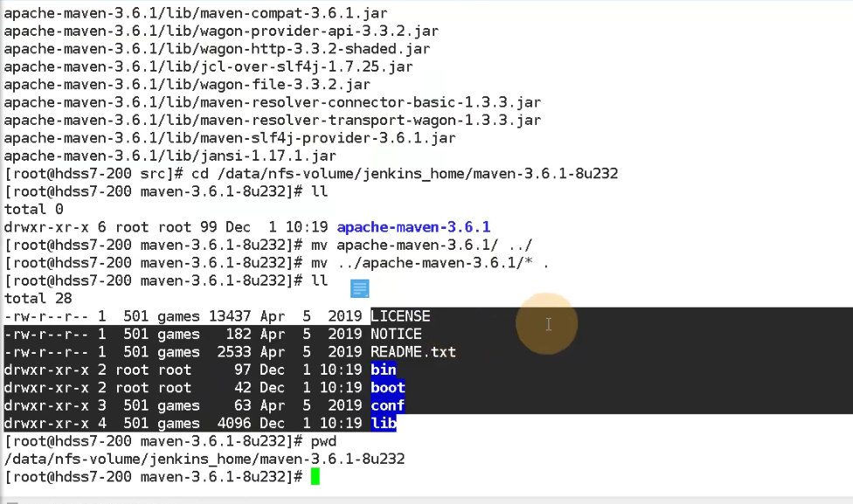
Task: Click the wagon-file-3.3.2.jar line
Action: point(187,84)
